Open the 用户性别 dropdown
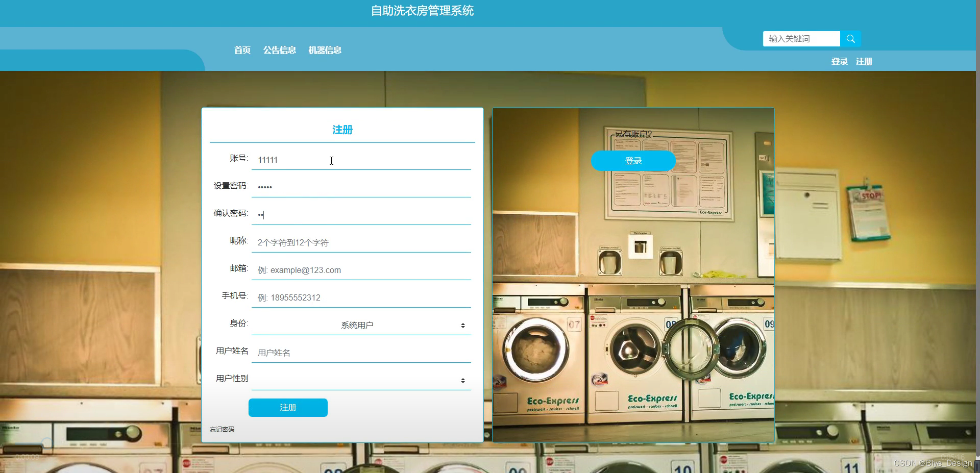The width and height of the screenshot is (980, 473). (361, 380)
